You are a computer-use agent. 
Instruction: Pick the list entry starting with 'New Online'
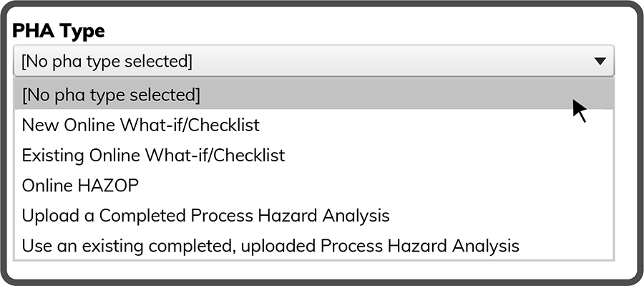pos(314,125)
